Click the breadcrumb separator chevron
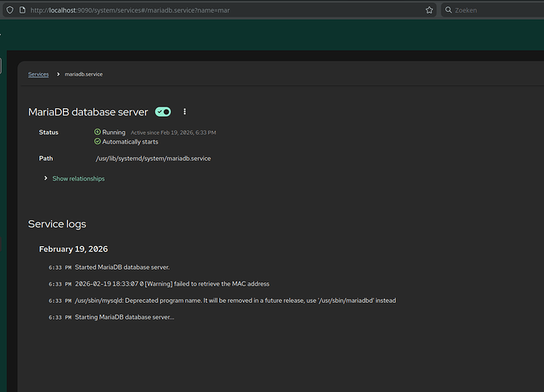Image resolution: width=544 pixels, height=392 pixels. pyautogui.click(x=58, y=74)
